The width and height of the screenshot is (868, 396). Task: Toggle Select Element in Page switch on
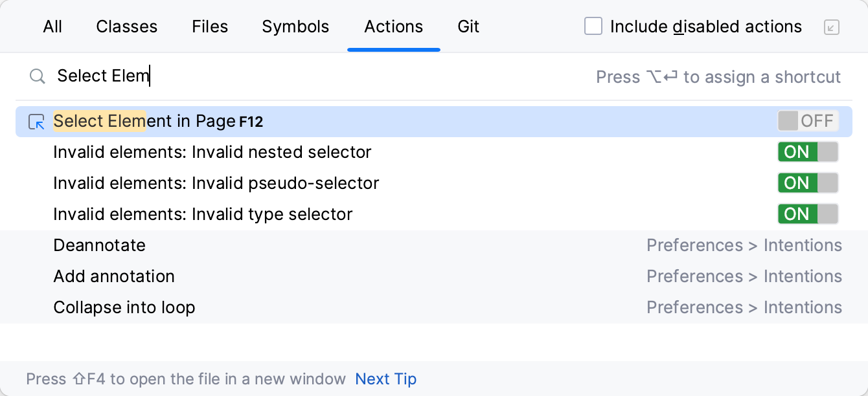pyautogui.click(x=808, y=121)
